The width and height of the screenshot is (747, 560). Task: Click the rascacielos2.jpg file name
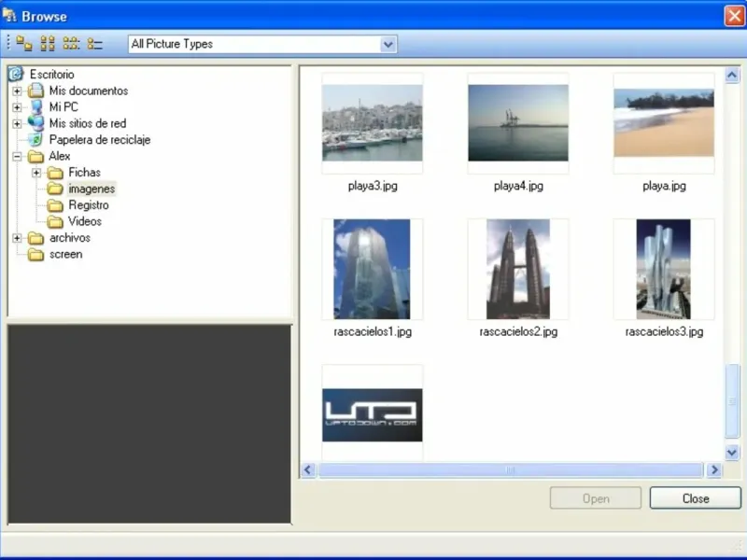(x=518, y=331)
